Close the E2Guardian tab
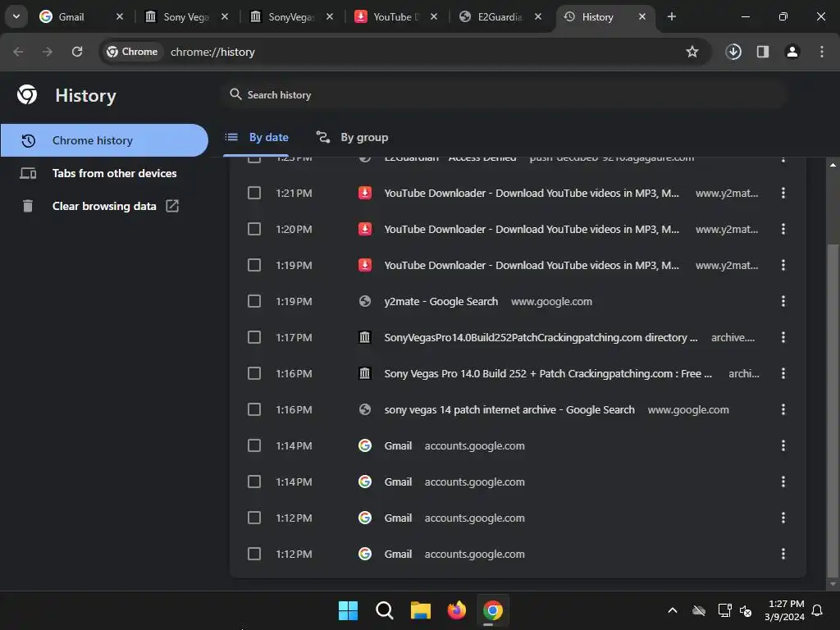This screenshot has height=630, width=840. click(x=538, y=16)
